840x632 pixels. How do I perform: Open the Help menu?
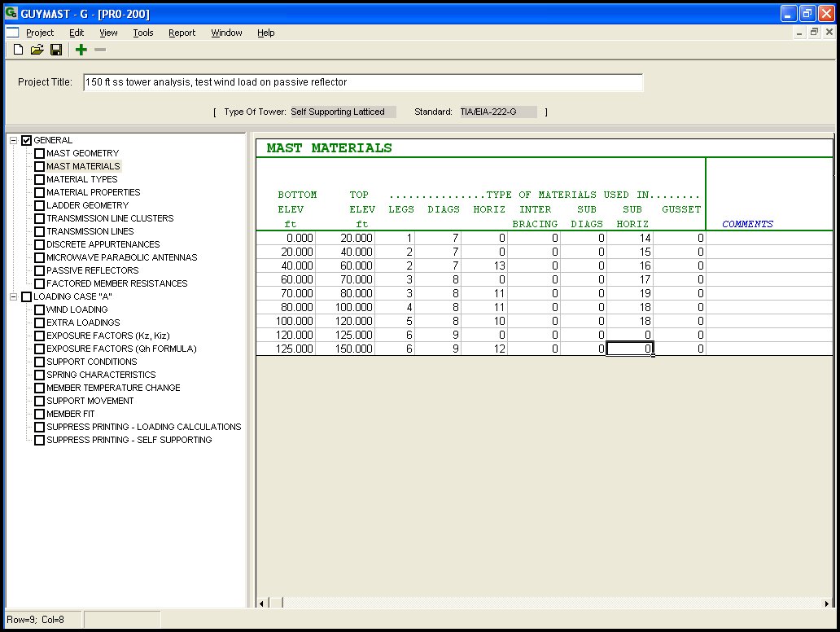pyautogui.click(x=265, y=33)
